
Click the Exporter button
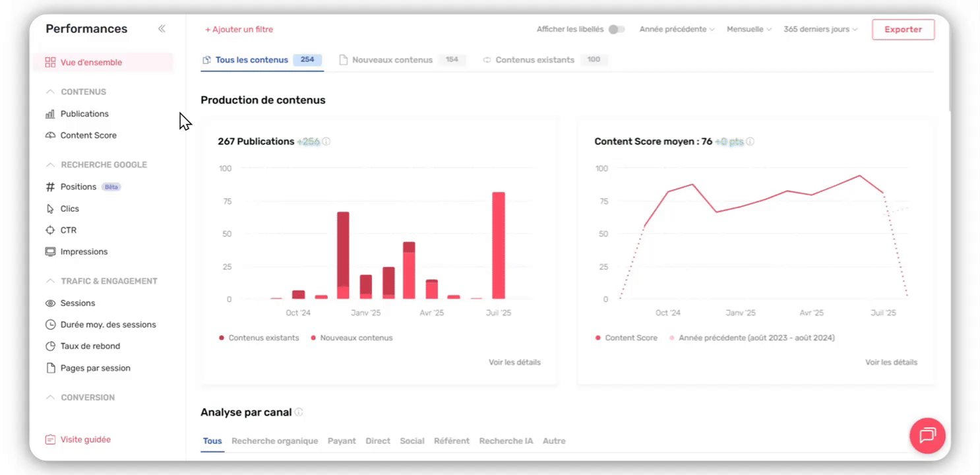pos(903,30)
